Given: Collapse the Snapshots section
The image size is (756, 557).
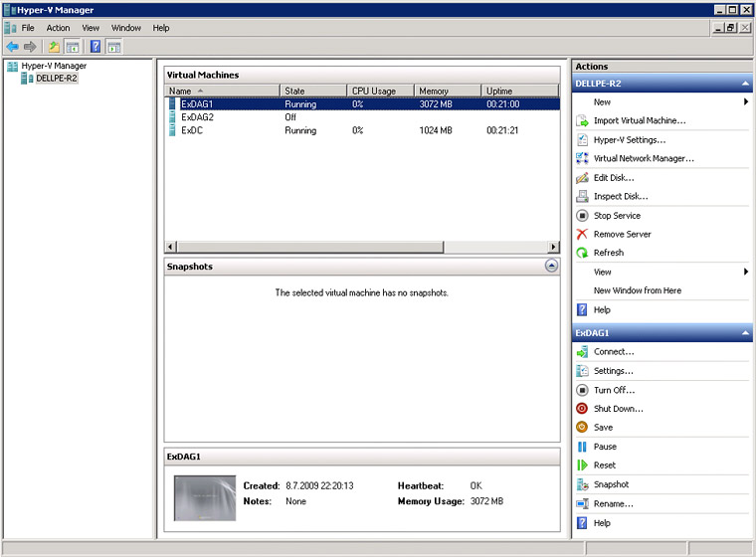Looking at the screenshot, I should pos(551,266).
